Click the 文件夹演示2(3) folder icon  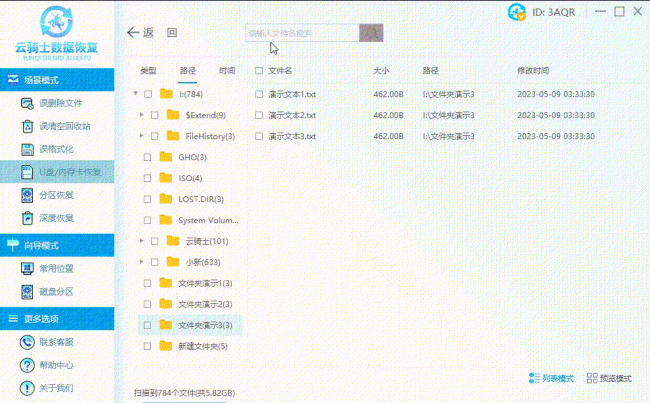(x=166, y=304)
